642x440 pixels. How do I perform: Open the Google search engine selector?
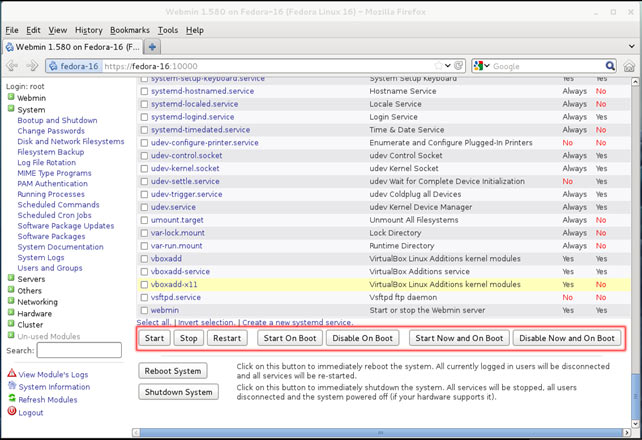point(482,66)
